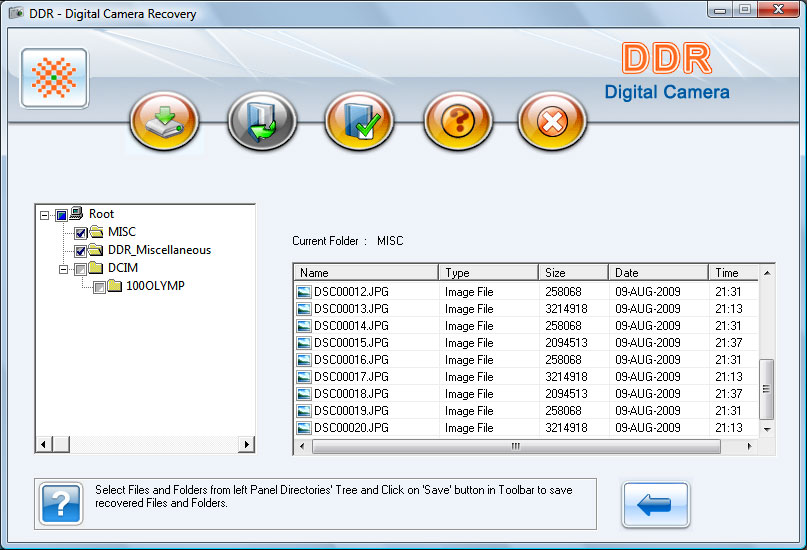Click the file list scroll left arrow

click(302, 447)
